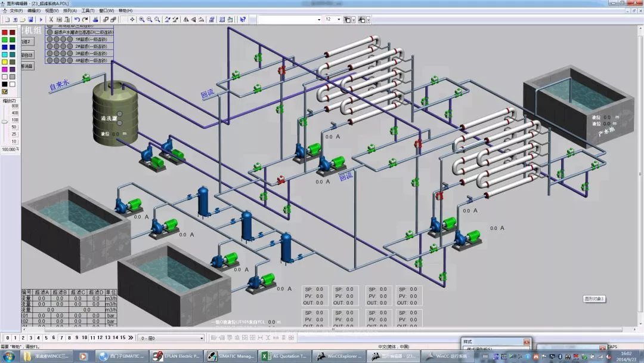Screen dimensions: 644x363
Task: Pick the yellow color swatch
Action: pos(5,62)
